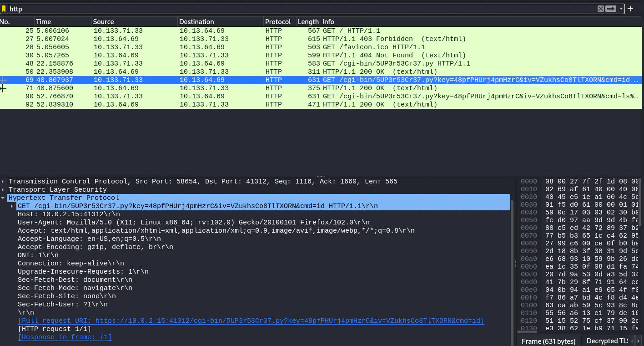This screenshot has height=346, width=644.
Task: Select the Accept-Encoding header line
Action: click(x=96, y=247)
